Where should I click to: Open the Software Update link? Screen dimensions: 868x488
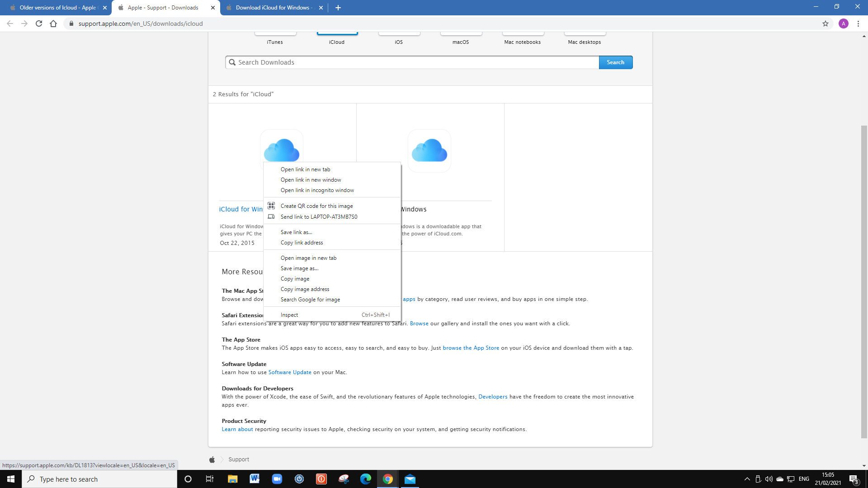point(290,372)
